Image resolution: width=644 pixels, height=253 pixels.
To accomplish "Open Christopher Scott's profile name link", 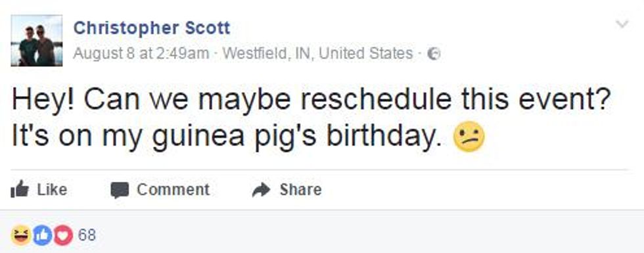I will point(152,28).
